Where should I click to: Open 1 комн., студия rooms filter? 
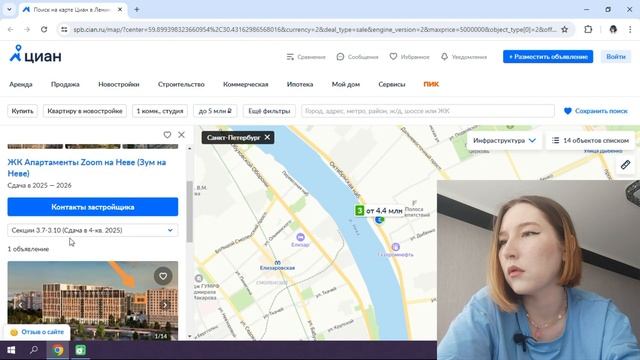[160, 111]
